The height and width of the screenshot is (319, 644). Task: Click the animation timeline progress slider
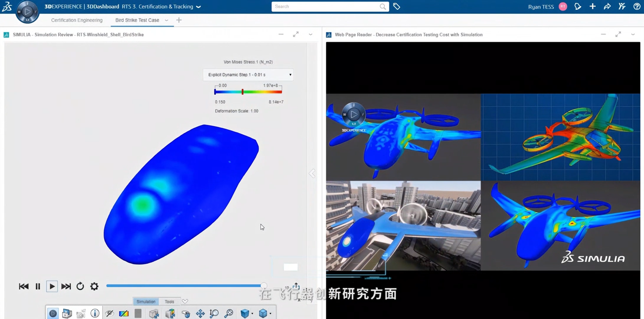coord(184,286)
